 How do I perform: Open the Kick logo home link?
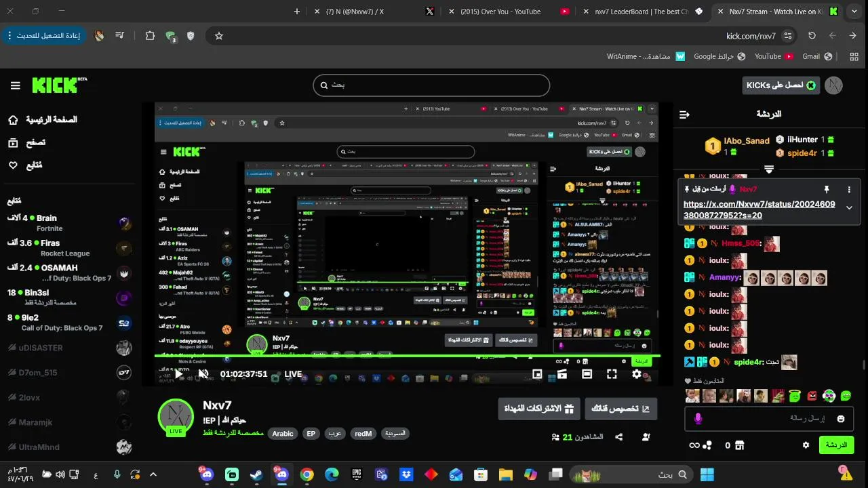point(60,85)
